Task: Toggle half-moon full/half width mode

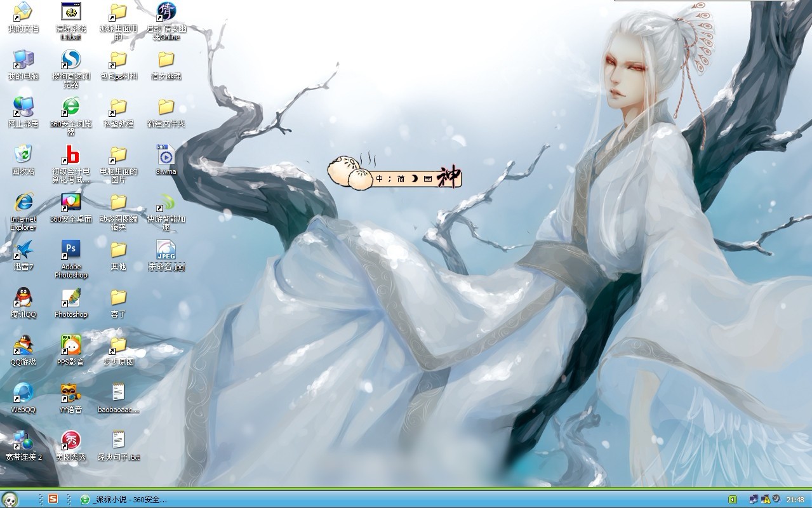Action: point(415,179)
